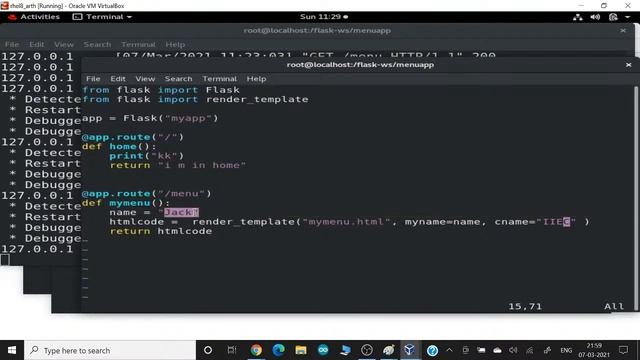Image resolution: width=640 pixels, height=360 pixels.
Task: Click the 'def mymenu():' line
Action: pos(126,203)
